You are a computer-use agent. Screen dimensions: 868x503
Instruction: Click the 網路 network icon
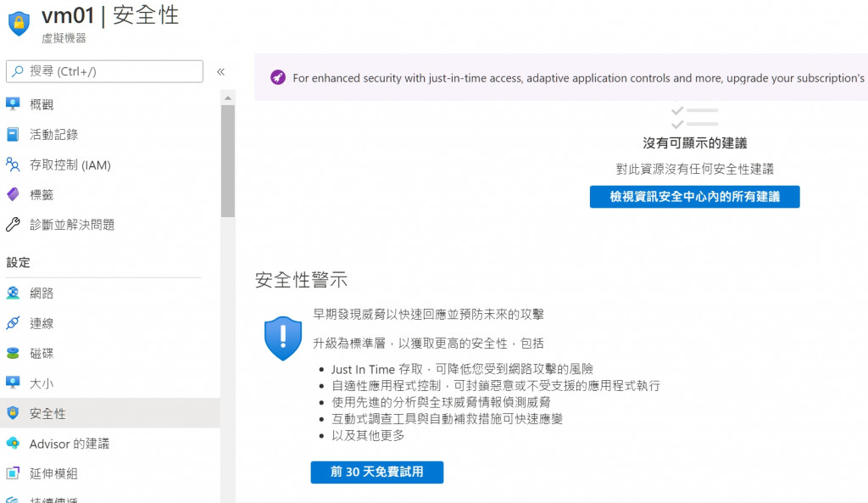point(13,293)
